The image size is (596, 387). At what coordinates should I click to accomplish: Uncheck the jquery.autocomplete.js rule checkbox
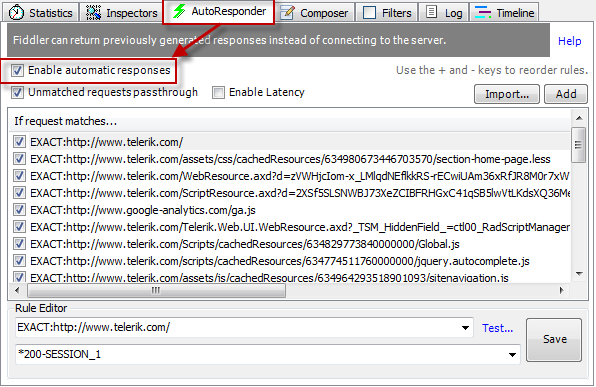point(19,261)
